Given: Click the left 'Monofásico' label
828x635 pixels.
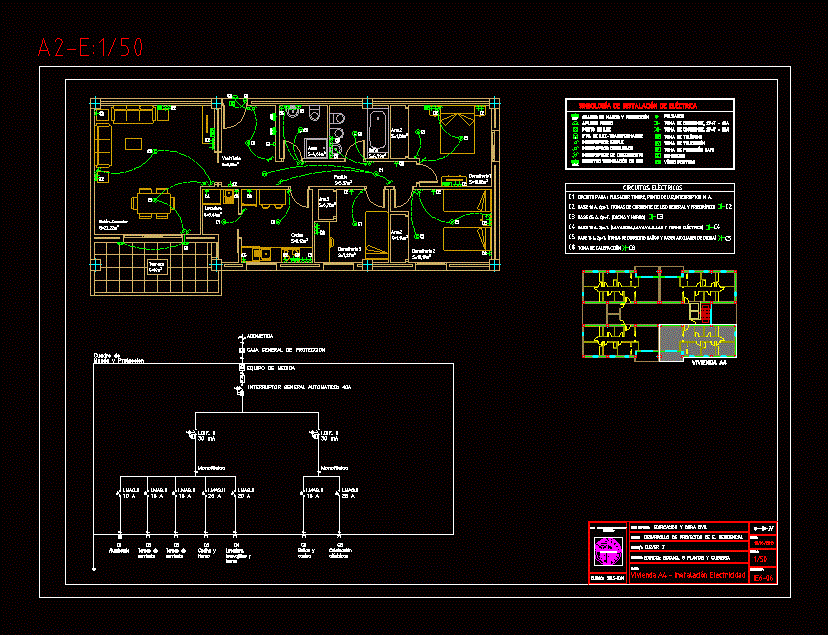Looking at the screenshot, I should 211,468.
